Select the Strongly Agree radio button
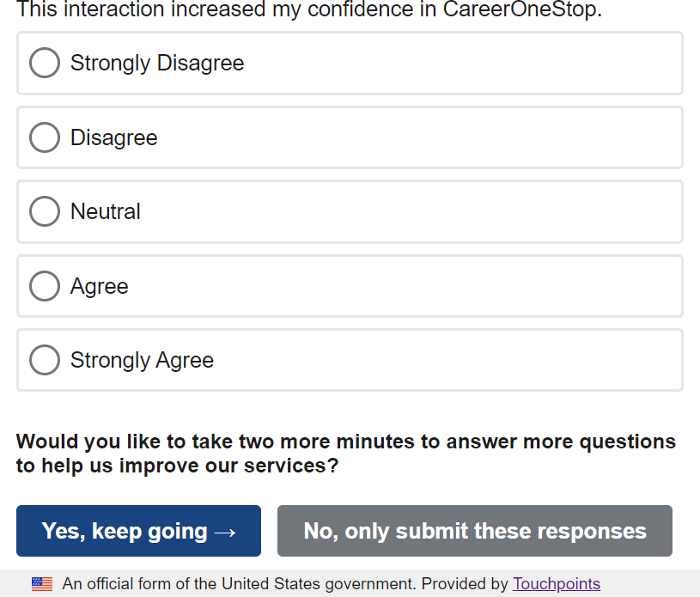700x597 pixels. point(45,360)
